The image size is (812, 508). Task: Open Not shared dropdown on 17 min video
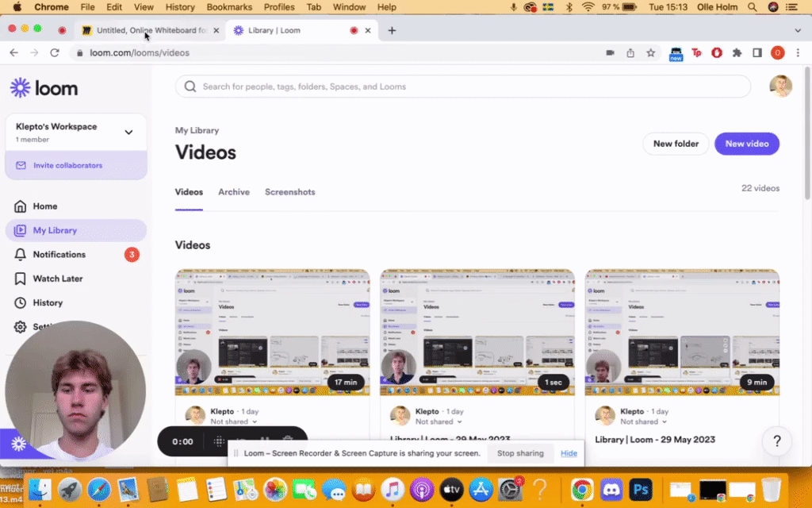[x=234, y=422]
